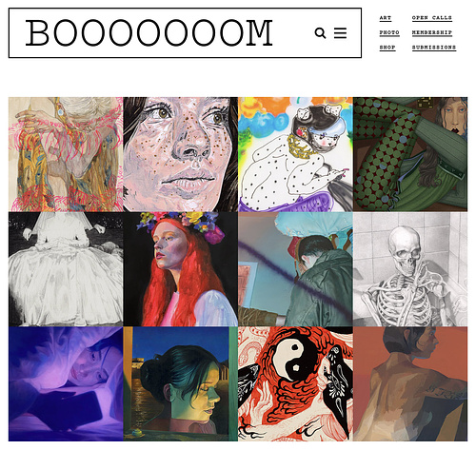Viewport: 476px width, 450px height.
Task: Go to SUBMISSIONS page
Action: (x=434, y=48)
